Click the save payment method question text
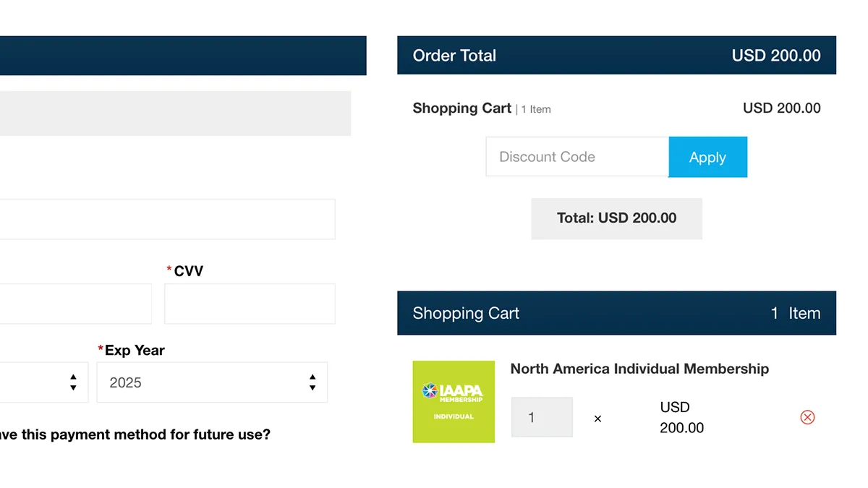 [x=135, y=435]
